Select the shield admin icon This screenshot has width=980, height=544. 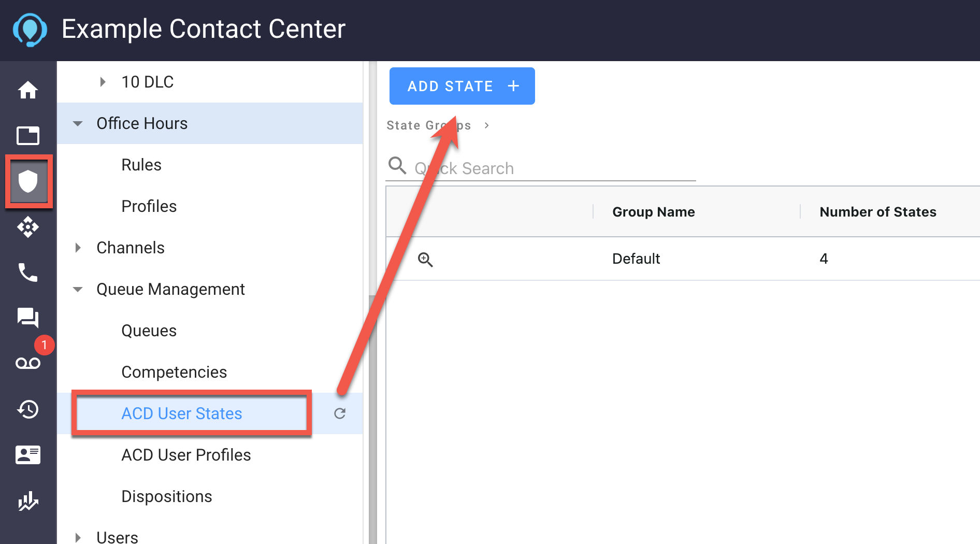pyautogui.click(x=28, y=182)
